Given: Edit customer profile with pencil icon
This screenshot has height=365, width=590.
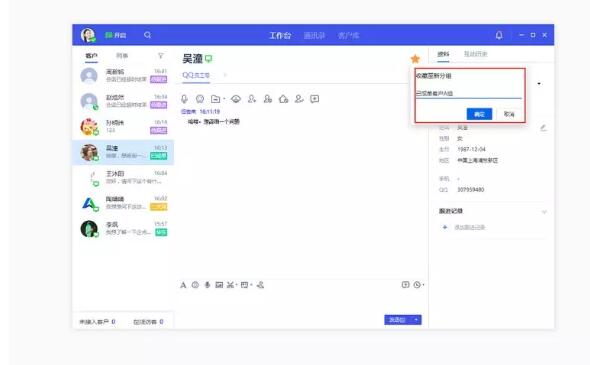Looking at the screenshot, I should [543, 128].
